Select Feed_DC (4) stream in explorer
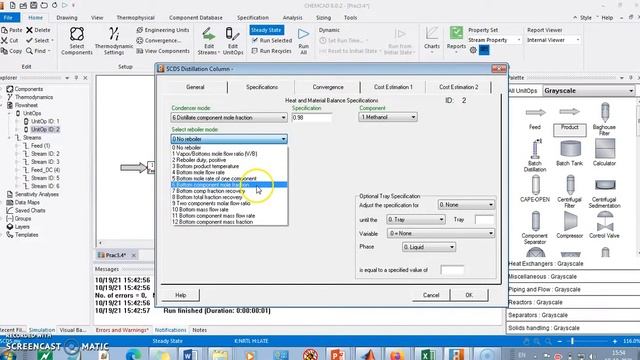Image resolution: width=640 pixels, height=360 pixels. [42, 170]
